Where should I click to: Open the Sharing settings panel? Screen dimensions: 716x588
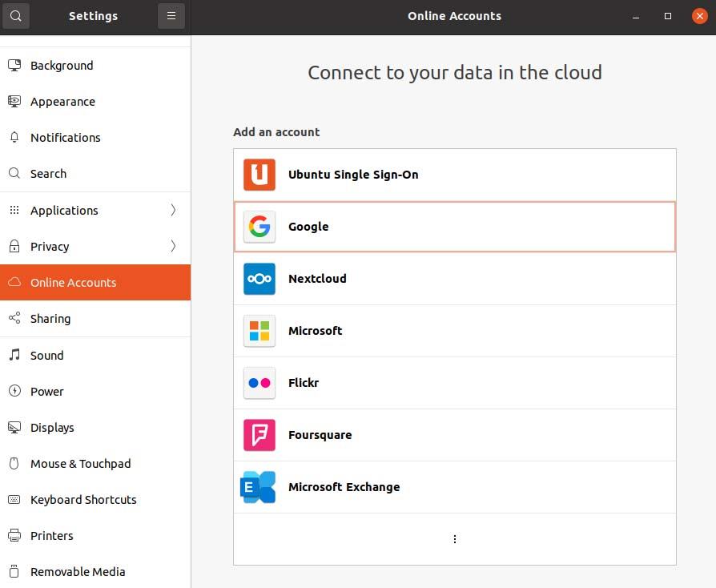(x=95, y=319)
